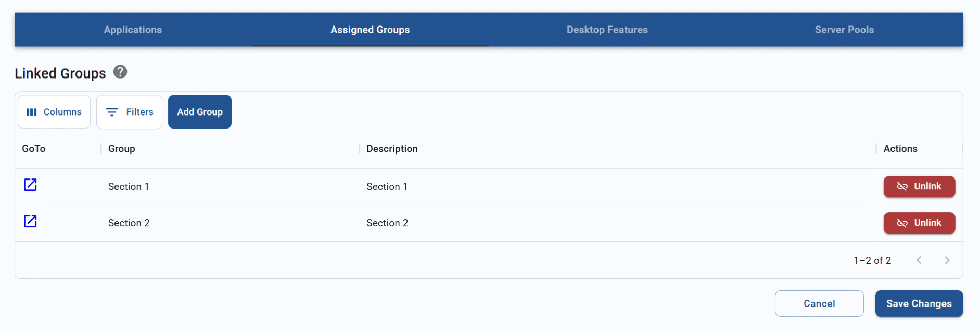Switch to the Applications tab
The width and height of the screenshot is (980, 332).
click(x=132, y=30)
